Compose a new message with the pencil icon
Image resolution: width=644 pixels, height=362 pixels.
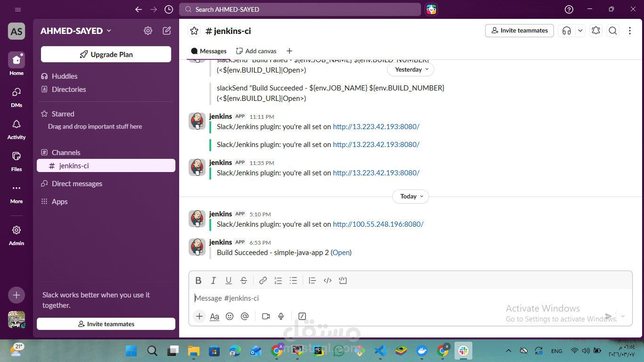(x=167, y=31)
